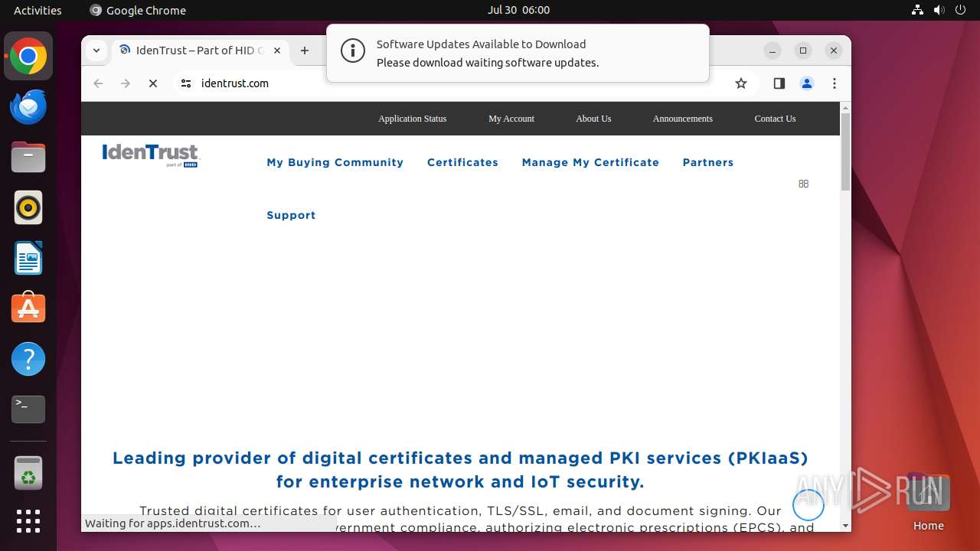
Task: Open the Chrome profile menu
Action: coord(807,83)
